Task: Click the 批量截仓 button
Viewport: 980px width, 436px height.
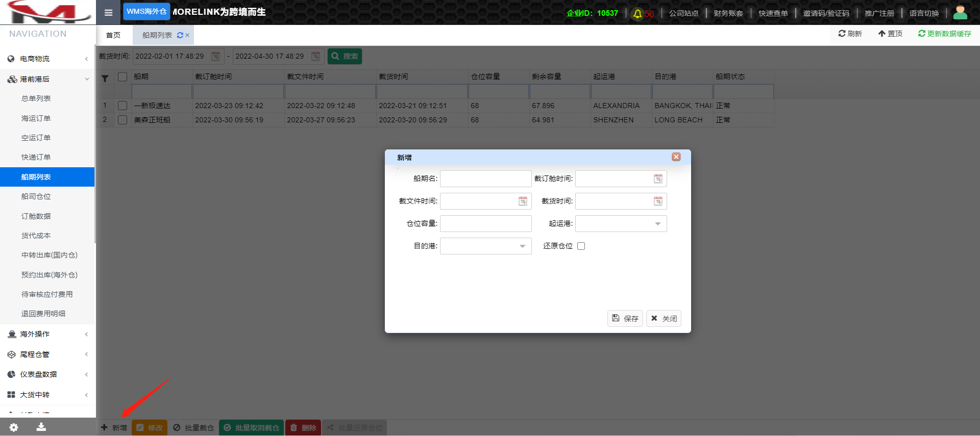Action: pos(193,427)
